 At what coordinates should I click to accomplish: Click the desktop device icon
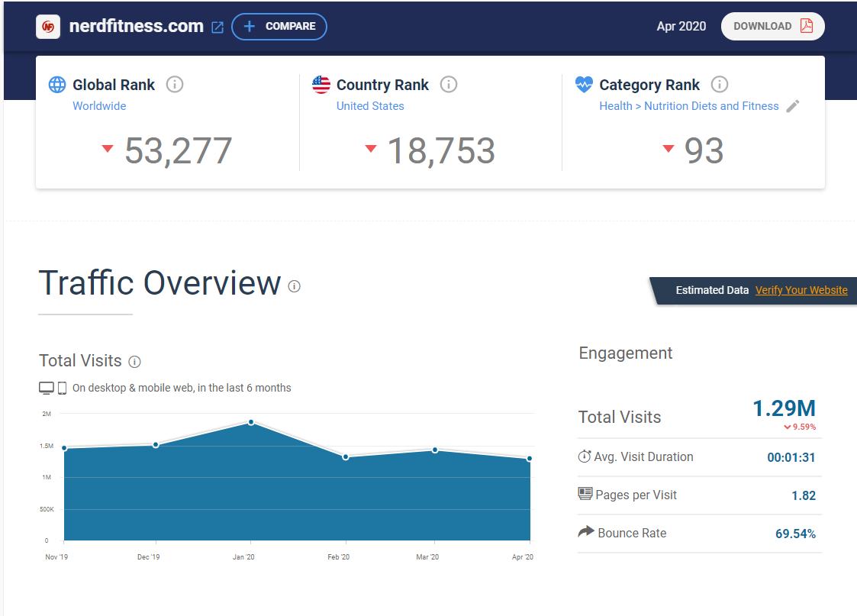[47, 388]
